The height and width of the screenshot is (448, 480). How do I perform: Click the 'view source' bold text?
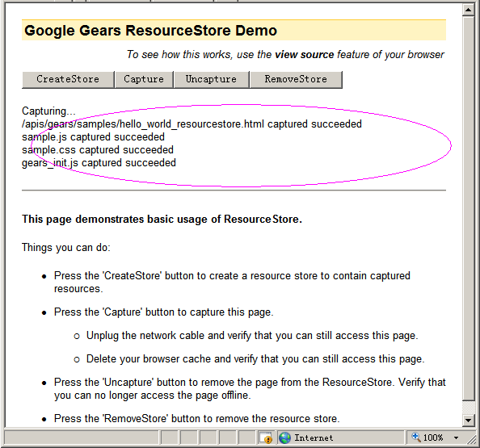point(305,54)
